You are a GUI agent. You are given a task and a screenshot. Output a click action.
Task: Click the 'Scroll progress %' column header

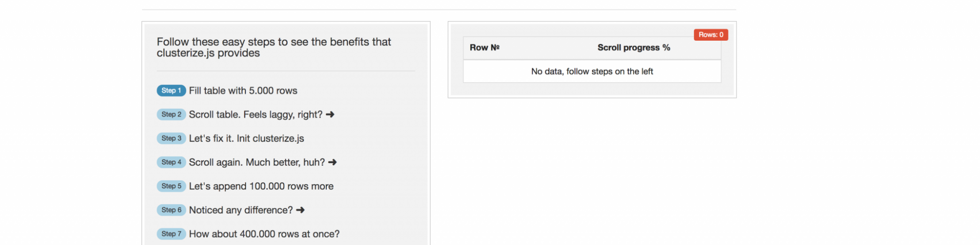[634, 48]
